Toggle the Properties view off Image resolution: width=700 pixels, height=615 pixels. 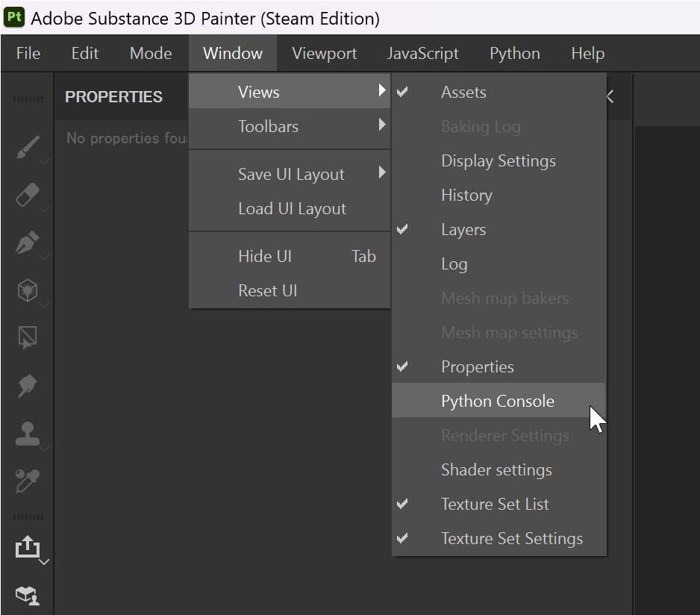tap(499, 366)
